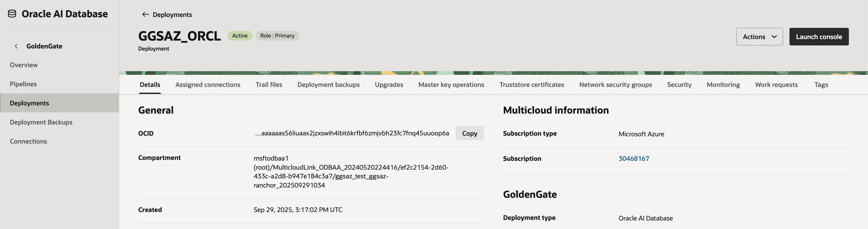Click the truncated OCID value text
Viewport: 868px width, 229px height.
352,133
